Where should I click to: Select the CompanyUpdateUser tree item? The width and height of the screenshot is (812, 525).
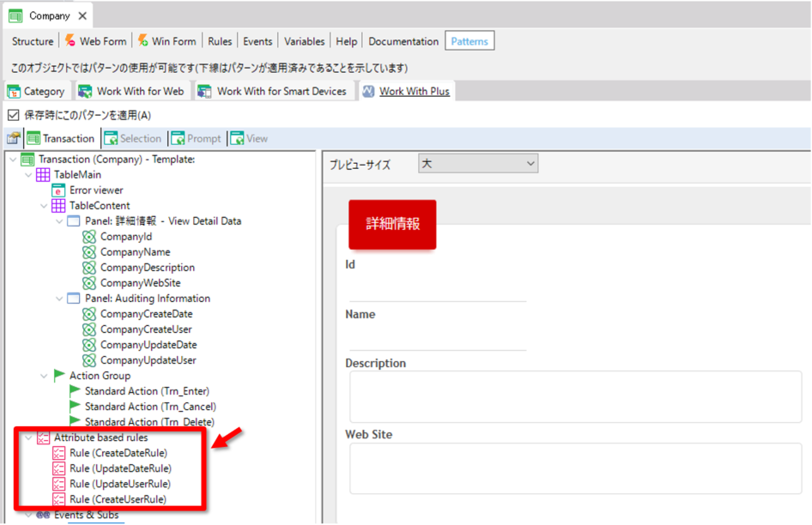(148, 360)
